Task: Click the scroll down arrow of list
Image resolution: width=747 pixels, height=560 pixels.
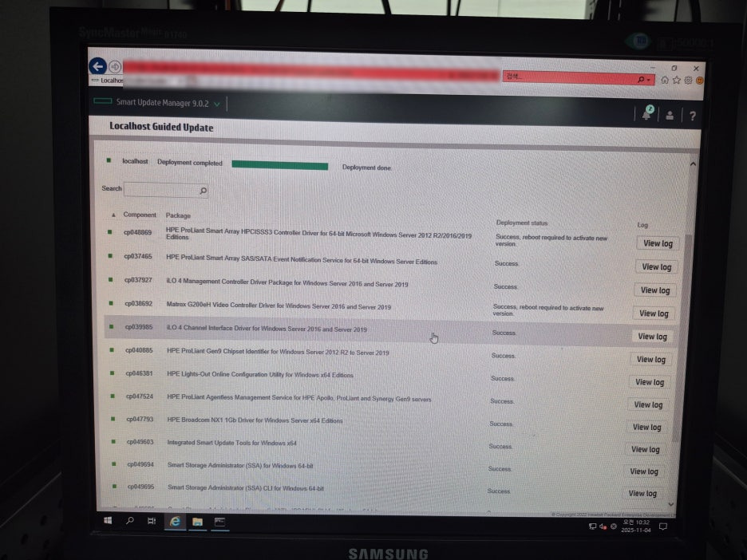Action: pyautogui.click(x=670, y=504)
